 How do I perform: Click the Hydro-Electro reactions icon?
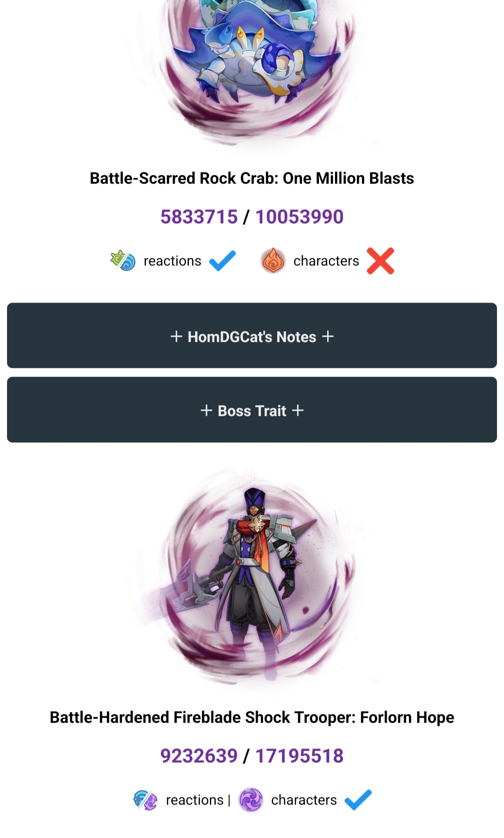point(145,800)
